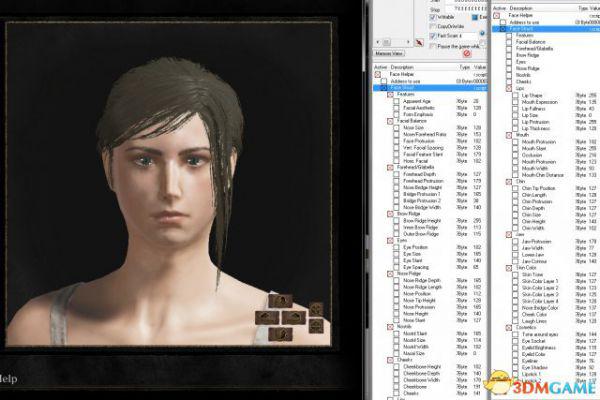
Task: Click the Memory View button
Action: tap(389, 54)
